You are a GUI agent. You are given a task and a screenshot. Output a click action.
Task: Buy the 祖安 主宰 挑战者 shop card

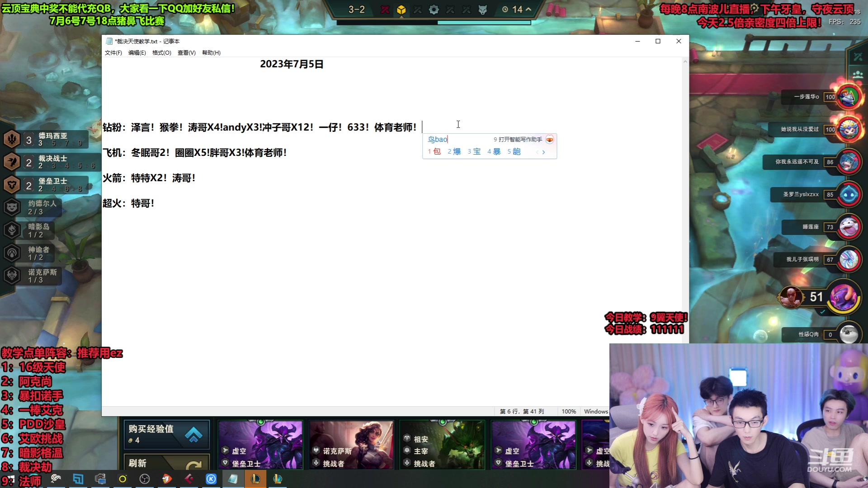(x=443, y=445)
